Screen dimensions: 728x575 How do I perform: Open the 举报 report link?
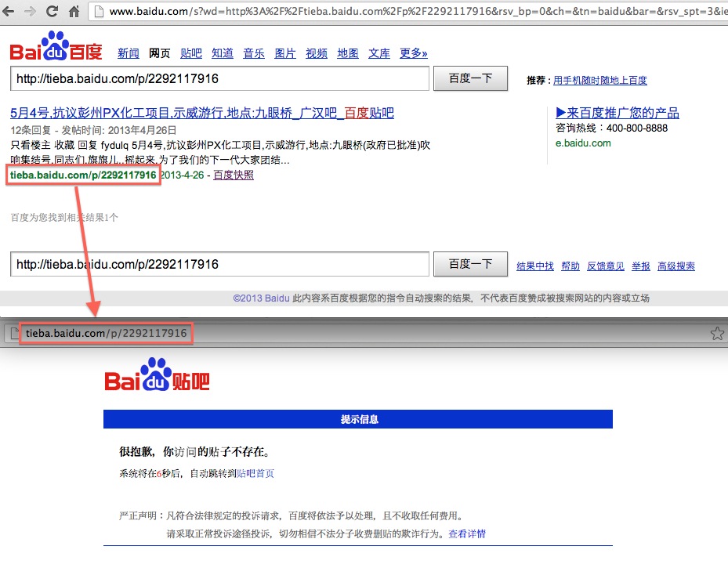pyautogui.click(x=641, y=266)
